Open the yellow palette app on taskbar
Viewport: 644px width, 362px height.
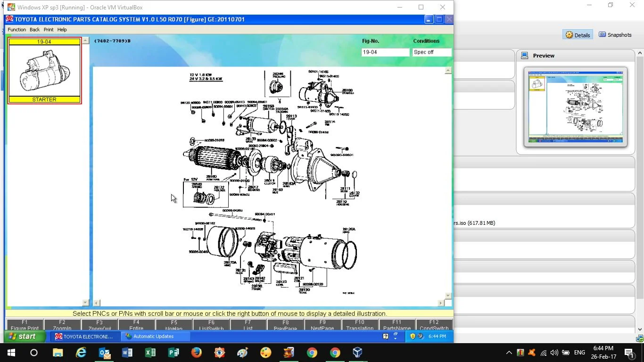pos(265,353)
